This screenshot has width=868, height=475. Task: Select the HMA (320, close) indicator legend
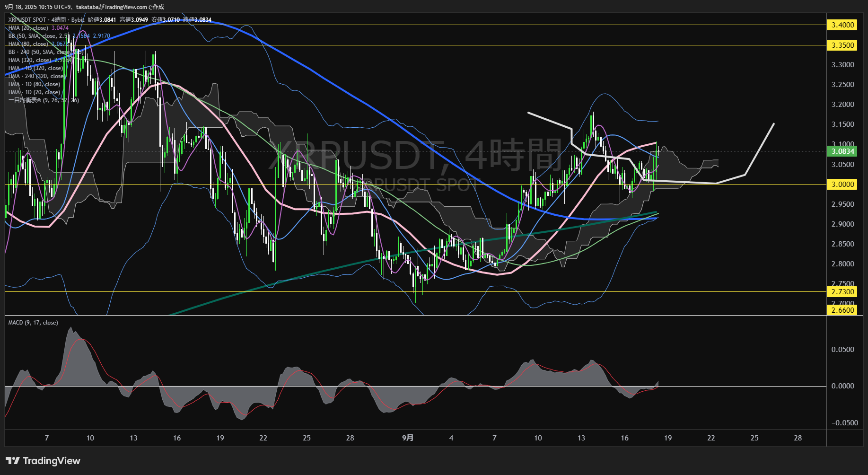(30, 60)
